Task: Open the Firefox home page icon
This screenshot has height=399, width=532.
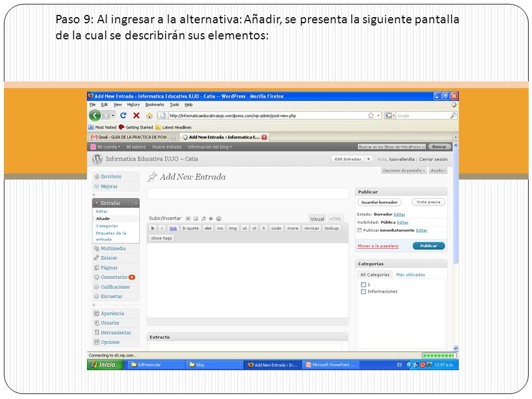Action: click(149, 115)
